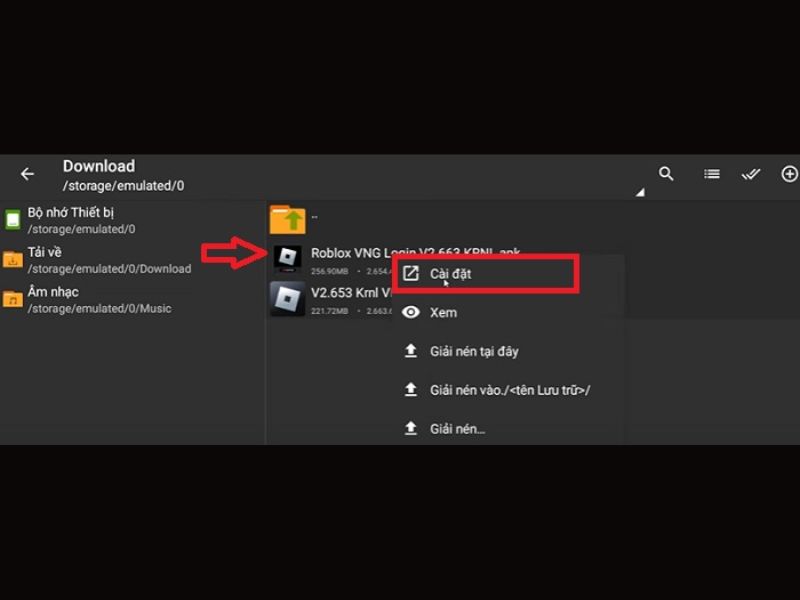Expand path dropdown triangle under toolbar
800x600 pixels.
pyautogui.click(x=640, y=192)
